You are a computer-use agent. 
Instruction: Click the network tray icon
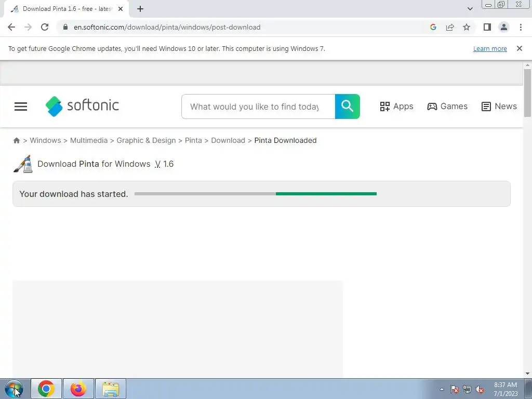[467, 390]
